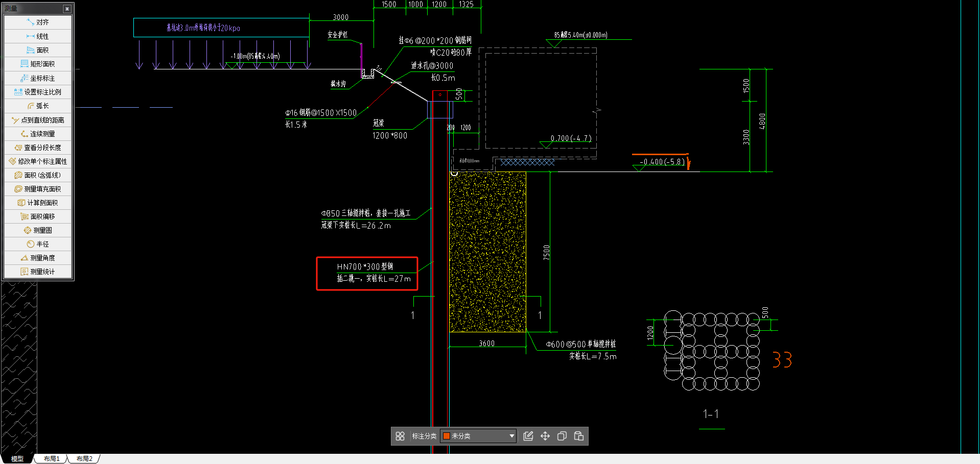Click the move annotation arrows icon
Image resolution: width=980 pixels, height=464 pixels.
(545, 436)
